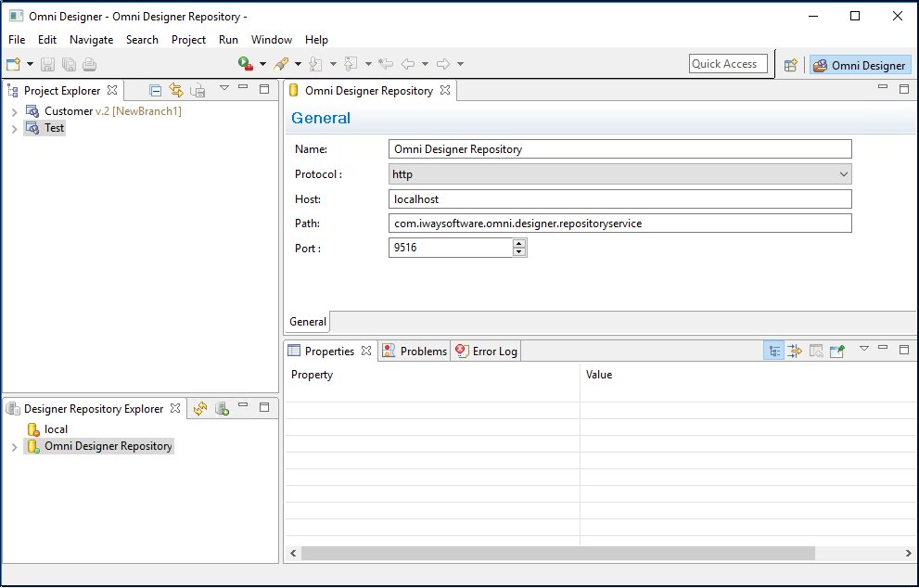Open the Previous Annotation dropdown arrow
Screen dimensions: 919x588
coord(368,64)
